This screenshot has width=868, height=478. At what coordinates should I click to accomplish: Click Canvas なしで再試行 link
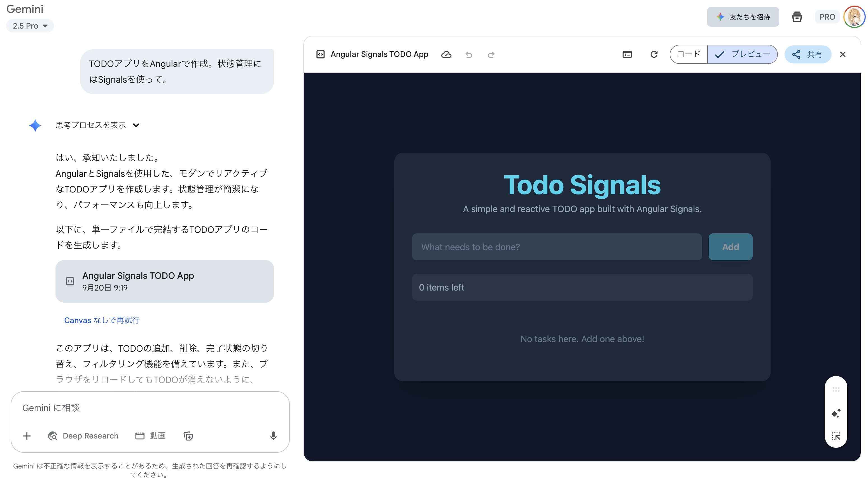pos(102,320)
